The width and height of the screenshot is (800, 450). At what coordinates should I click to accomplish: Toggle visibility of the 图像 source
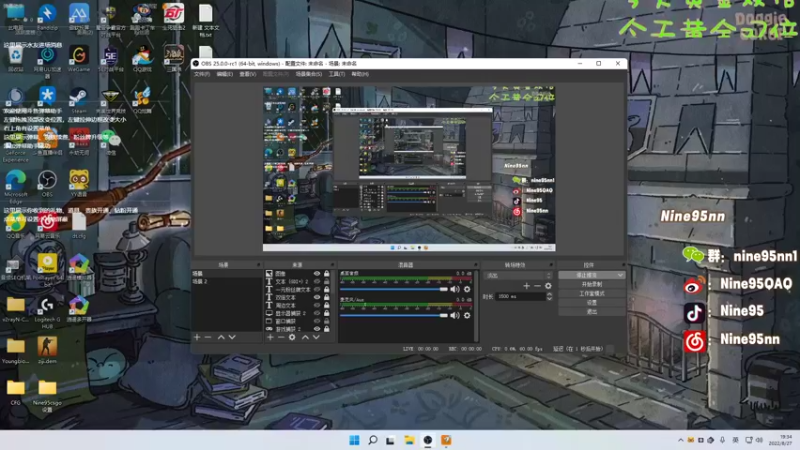(317, 274)
